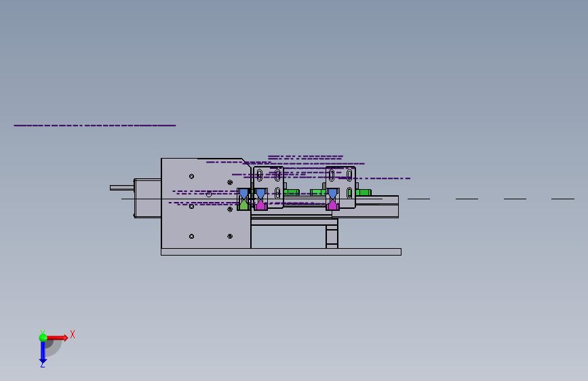
Task: Select the motor shaft protruding at far left
Action: [122, 188]
